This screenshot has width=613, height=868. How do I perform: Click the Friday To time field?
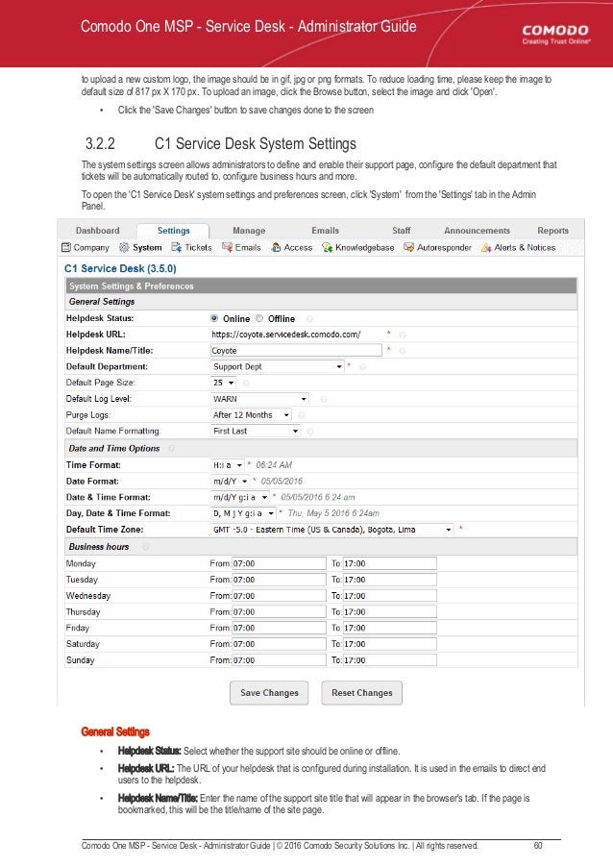(389, 628)
